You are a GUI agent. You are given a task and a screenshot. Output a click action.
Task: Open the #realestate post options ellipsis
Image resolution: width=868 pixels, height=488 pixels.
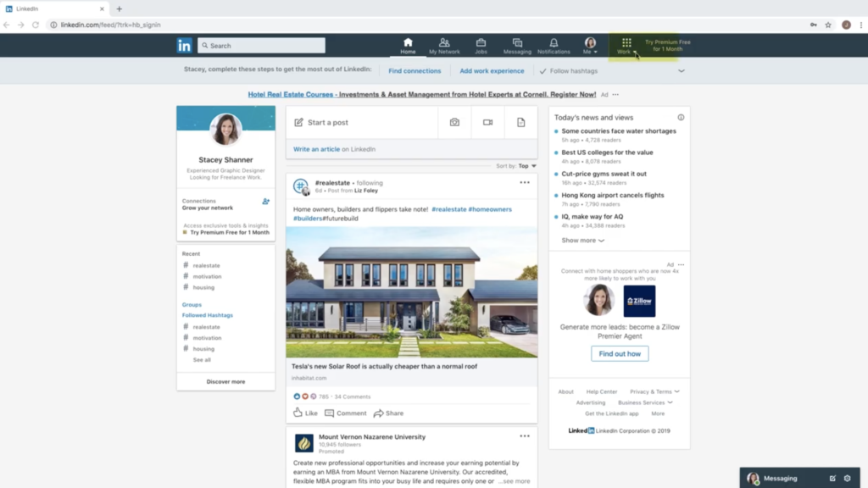point(524,183)
